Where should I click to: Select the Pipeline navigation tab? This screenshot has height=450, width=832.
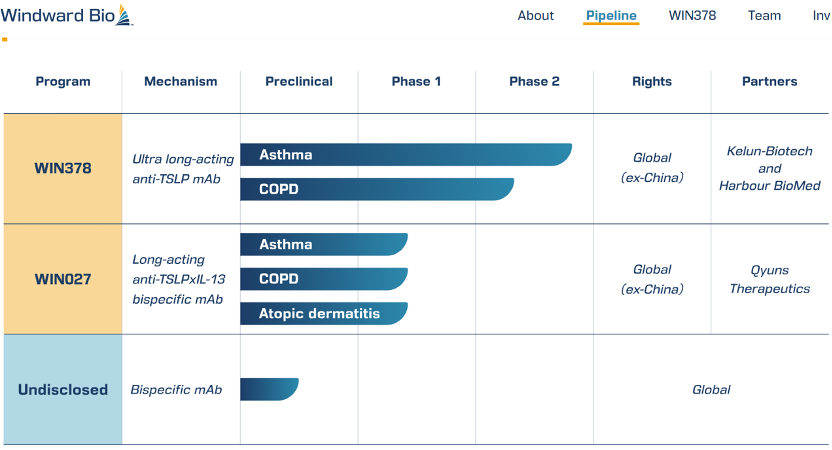(611, 16)
